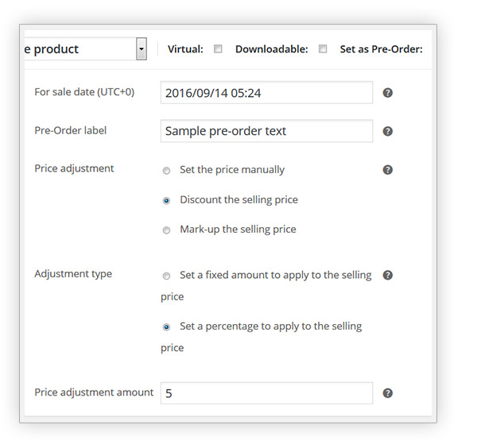Open the product type dropdown arrow

point(142,48)
